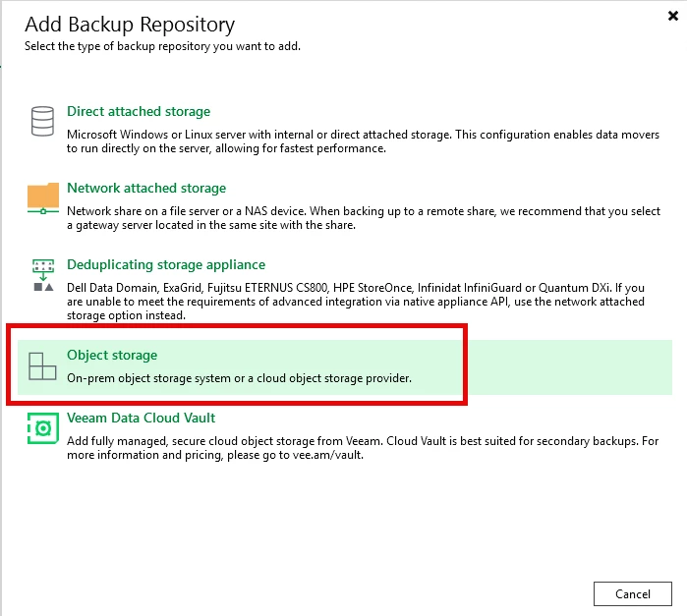Click the Cloud Vault secondary backups description
The image size is (687, 616).
[x=363, y=448]
